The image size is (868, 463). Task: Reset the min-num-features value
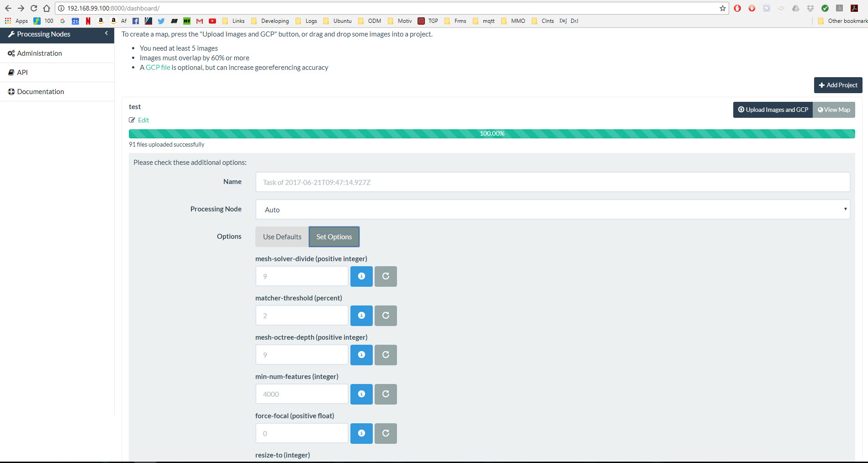(x=386, y=394)
